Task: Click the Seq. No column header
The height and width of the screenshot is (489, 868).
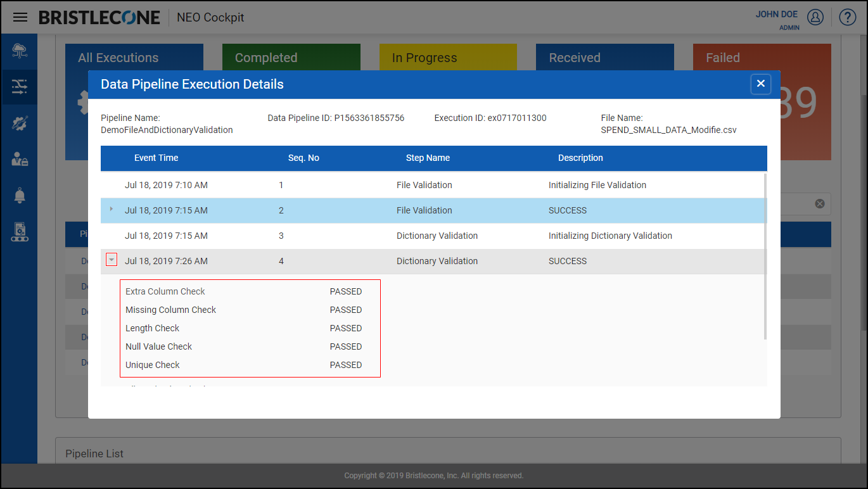Action: tap(303, 158)
